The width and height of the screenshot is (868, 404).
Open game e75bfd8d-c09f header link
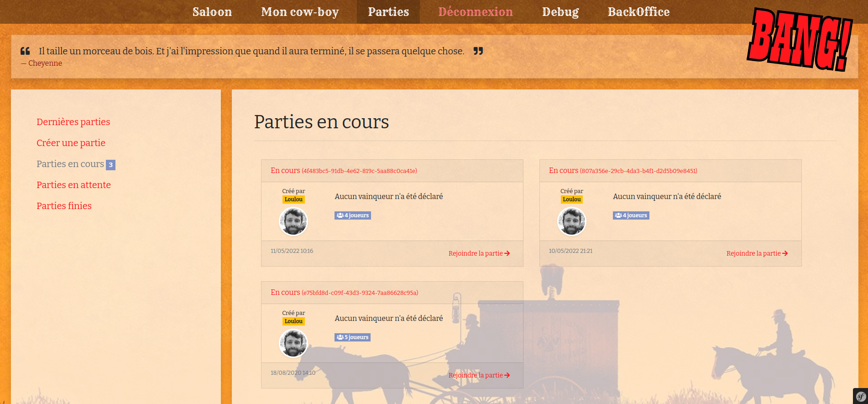344,293
